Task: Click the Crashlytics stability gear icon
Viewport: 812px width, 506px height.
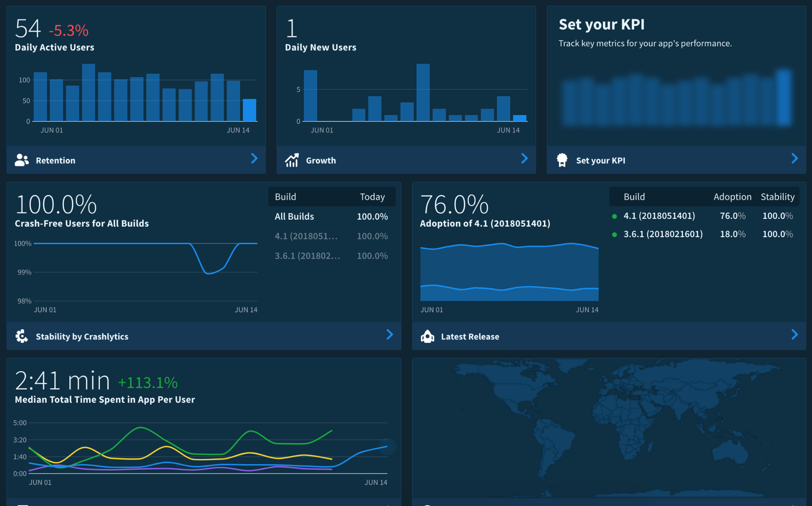Action: [22, 336]
